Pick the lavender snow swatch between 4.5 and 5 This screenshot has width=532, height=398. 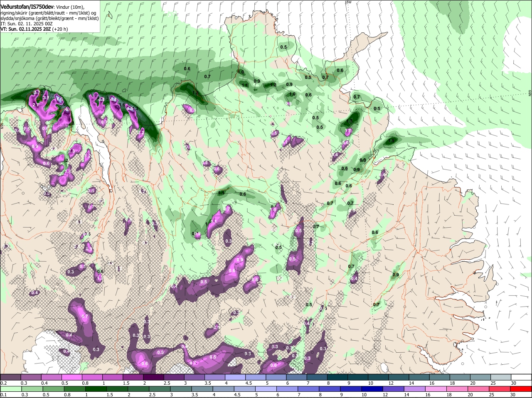255,377
